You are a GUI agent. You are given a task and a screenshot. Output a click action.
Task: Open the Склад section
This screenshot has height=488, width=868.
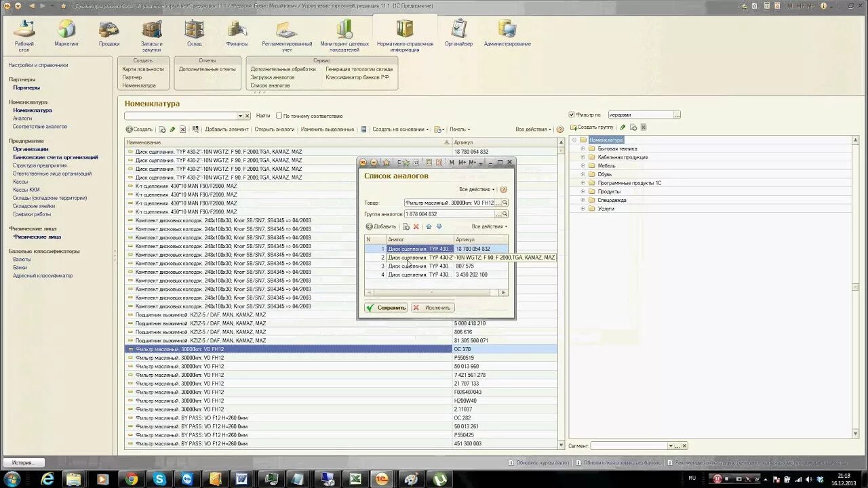coord(195,33)
